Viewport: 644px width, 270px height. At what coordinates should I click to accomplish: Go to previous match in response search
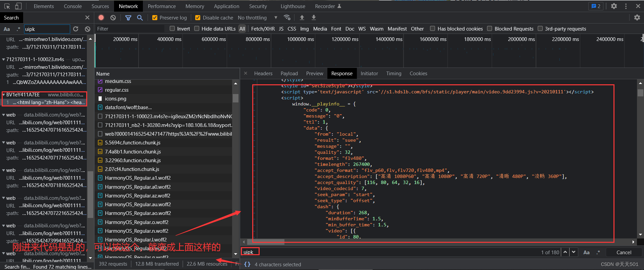[565, 252]
